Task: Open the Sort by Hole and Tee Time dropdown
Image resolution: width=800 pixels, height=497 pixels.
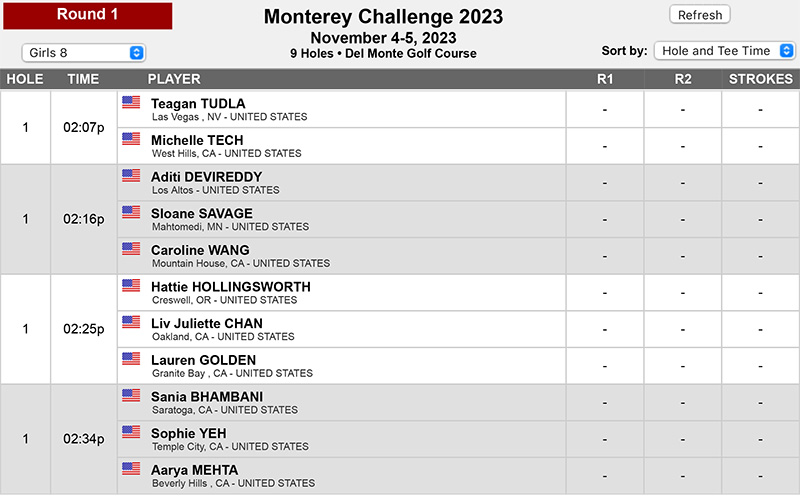Action: click(724, 51)
